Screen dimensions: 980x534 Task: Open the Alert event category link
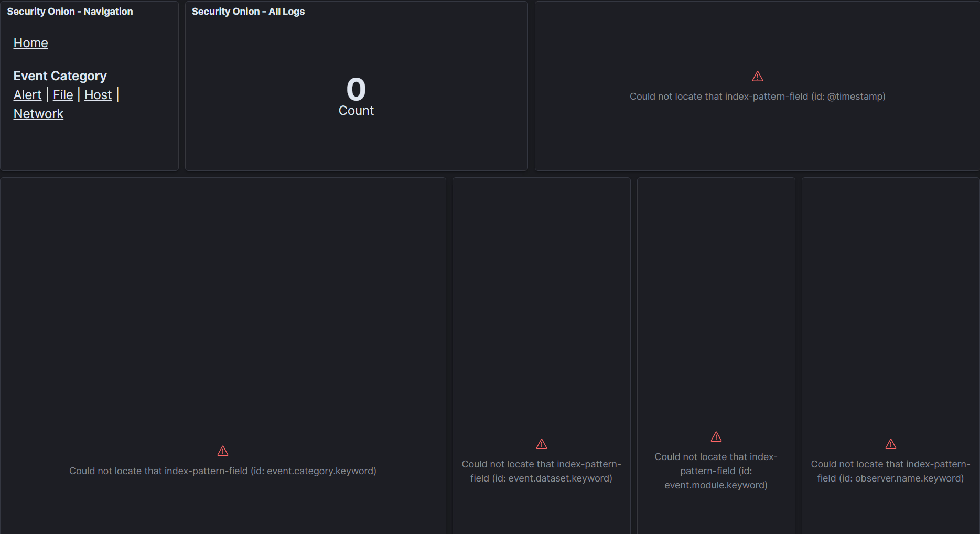(x=27, y=95)
